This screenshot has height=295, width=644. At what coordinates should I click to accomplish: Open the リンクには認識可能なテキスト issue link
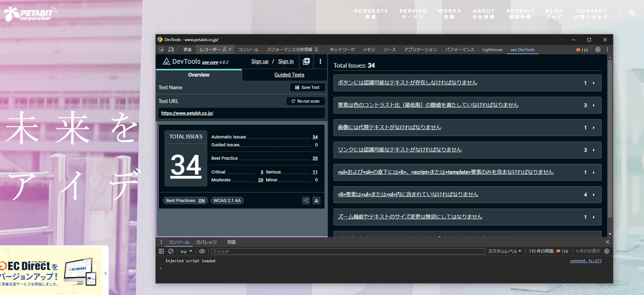click(399, 150)
